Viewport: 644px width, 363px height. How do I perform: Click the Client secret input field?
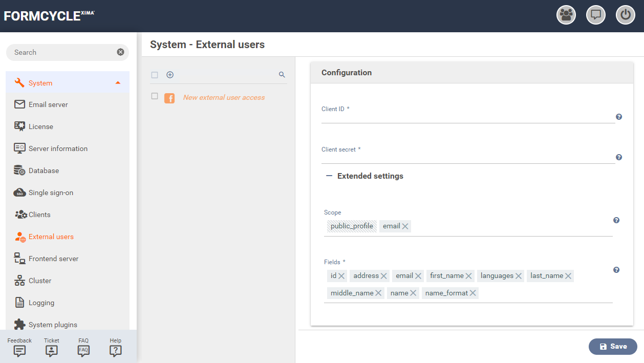tap(467, 158)
